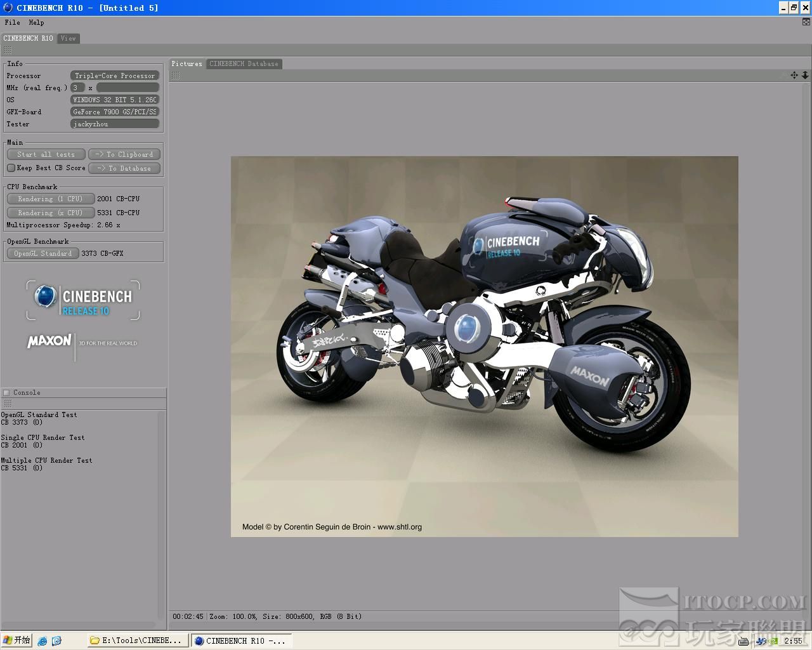Select the Pictures tab
This screenshot has height=650, width=812.
[187, 63]
